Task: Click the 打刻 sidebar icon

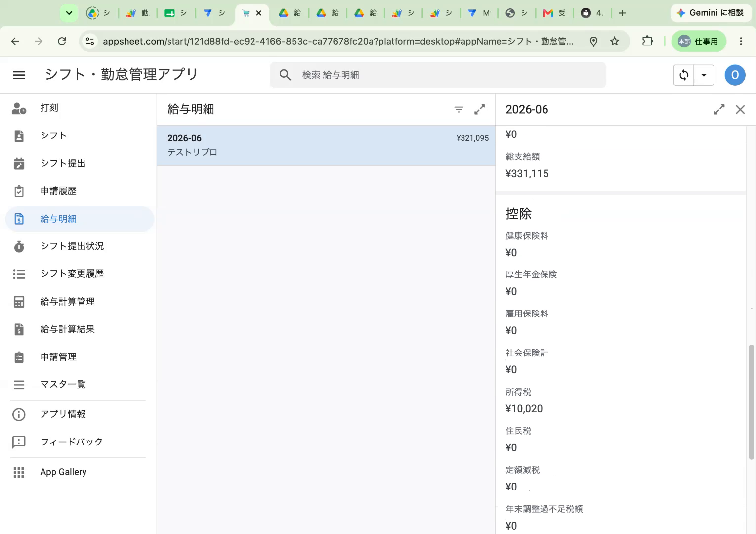Action: [x=19, y=108]
